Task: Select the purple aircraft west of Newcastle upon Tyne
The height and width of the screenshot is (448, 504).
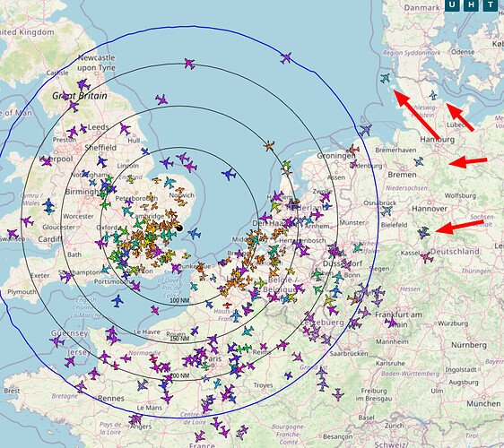Action: point(83,85)
